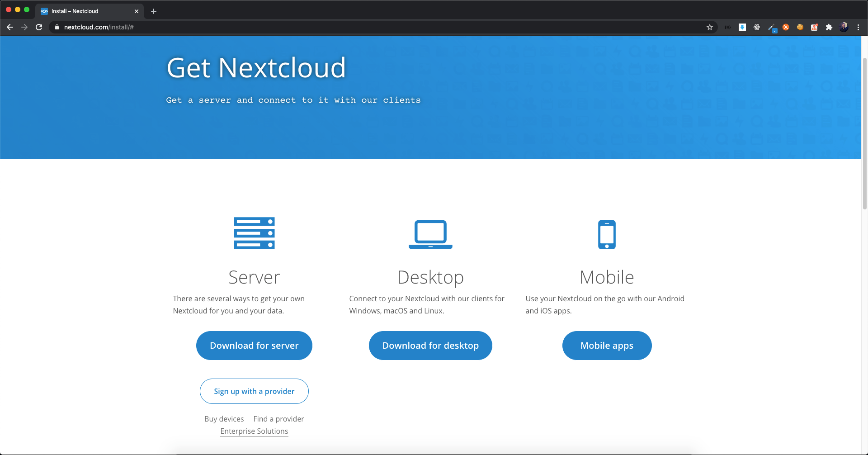Viewport: 868px width, 455px height.
Task: Open a new browser tab
Action: pos(154,11)
